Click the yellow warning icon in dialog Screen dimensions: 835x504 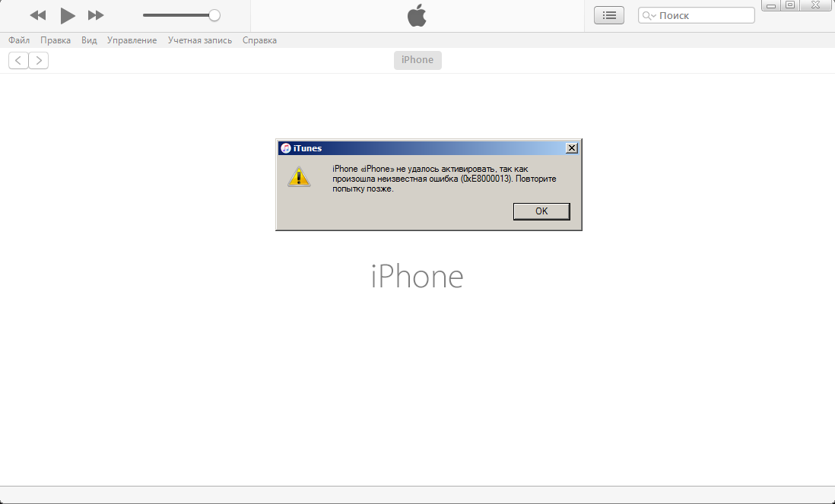click(x=299, y=176)
